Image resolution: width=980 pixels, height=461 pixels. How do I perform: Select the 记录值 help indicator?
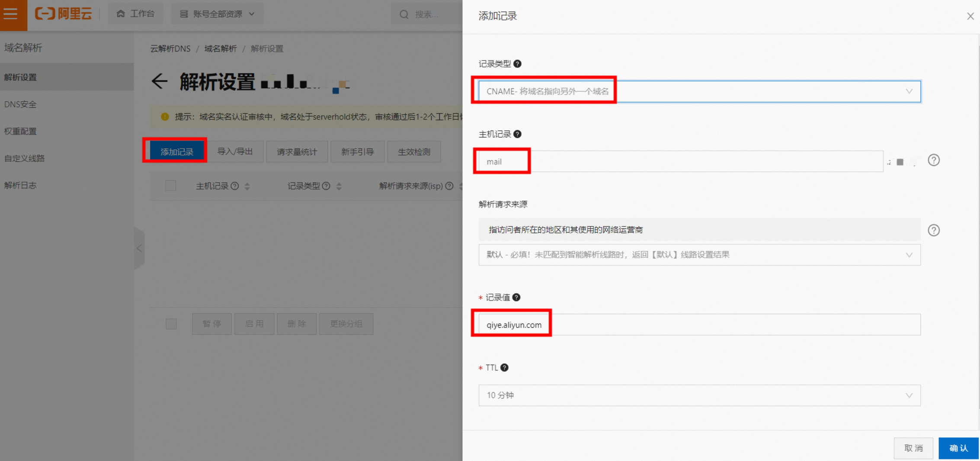516,298
